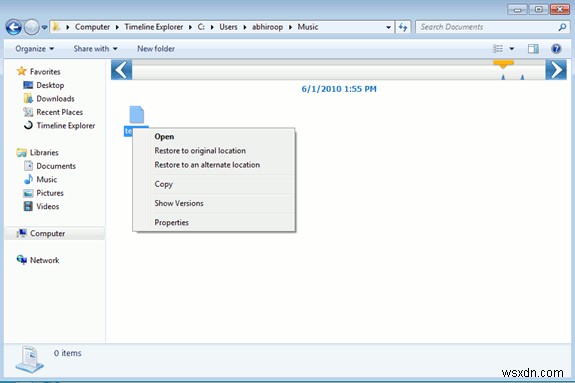Open Music library in navigation pane
Viewport: 575px width, 383px height.
(47, 180)
